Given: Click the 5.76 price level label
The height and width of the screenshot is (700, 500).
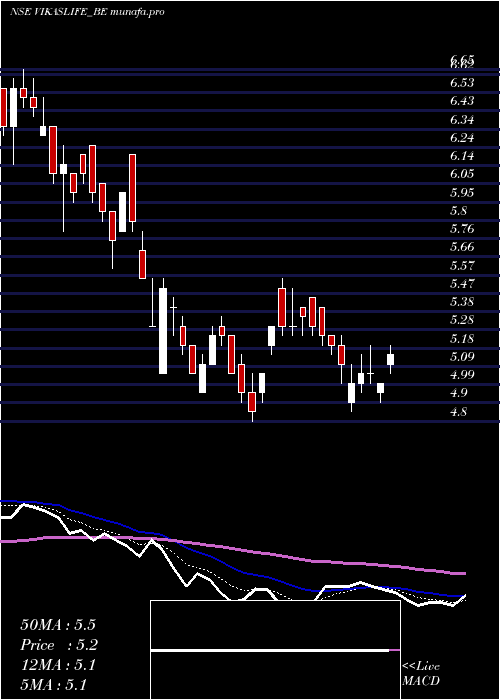Looking at the screenshot, I should [x=462, y=229].
